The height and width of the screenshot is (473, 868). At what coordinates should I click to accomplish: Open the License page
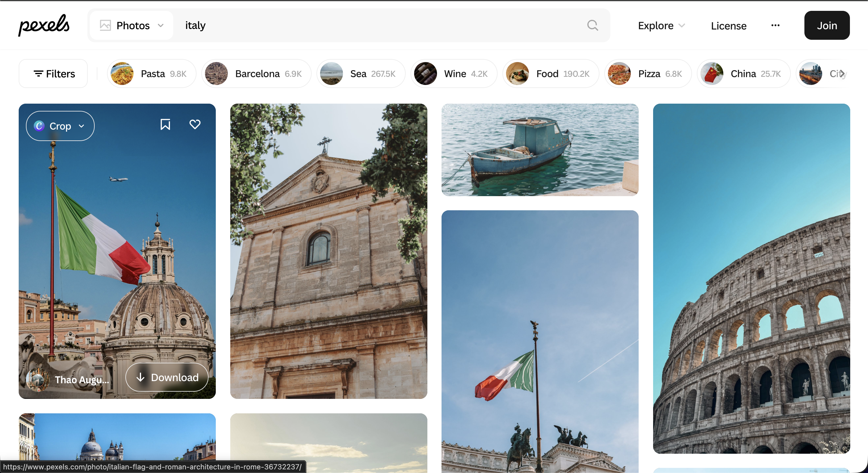tap(728, 26)
